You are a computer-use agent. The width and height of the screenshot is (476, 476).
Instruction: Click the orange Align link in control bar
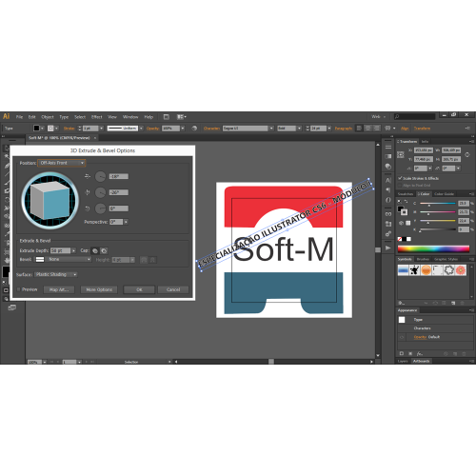pos(405,129)
